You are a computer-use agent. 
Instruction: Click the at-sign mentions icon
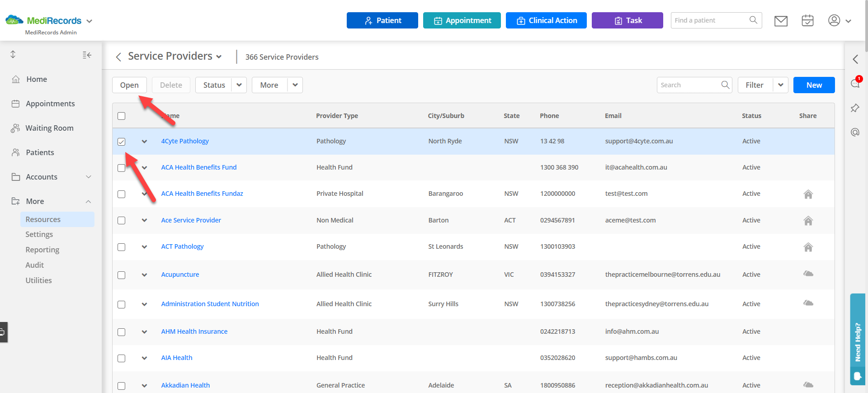[x=855, y=132]
